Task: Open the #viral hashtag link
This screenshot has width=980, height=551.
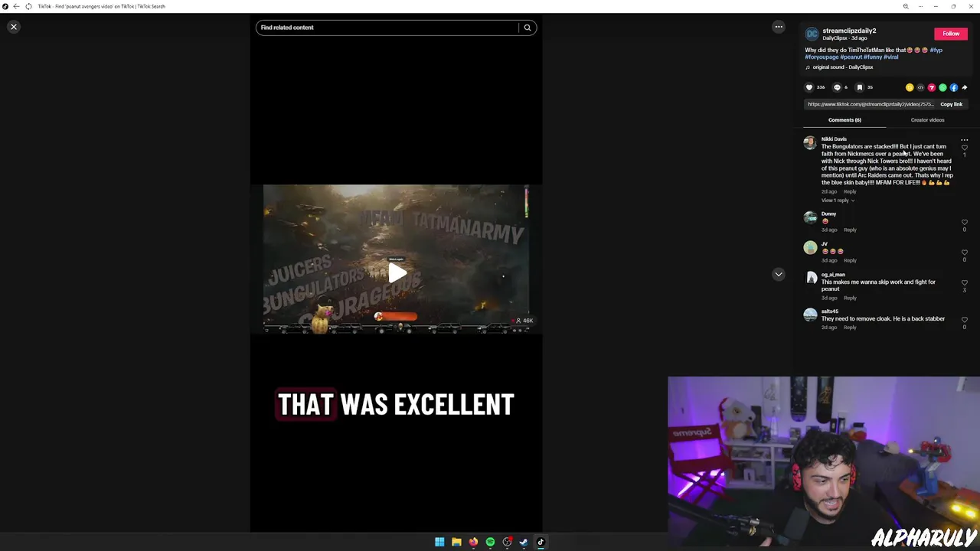Action: [x=891, y=57]
